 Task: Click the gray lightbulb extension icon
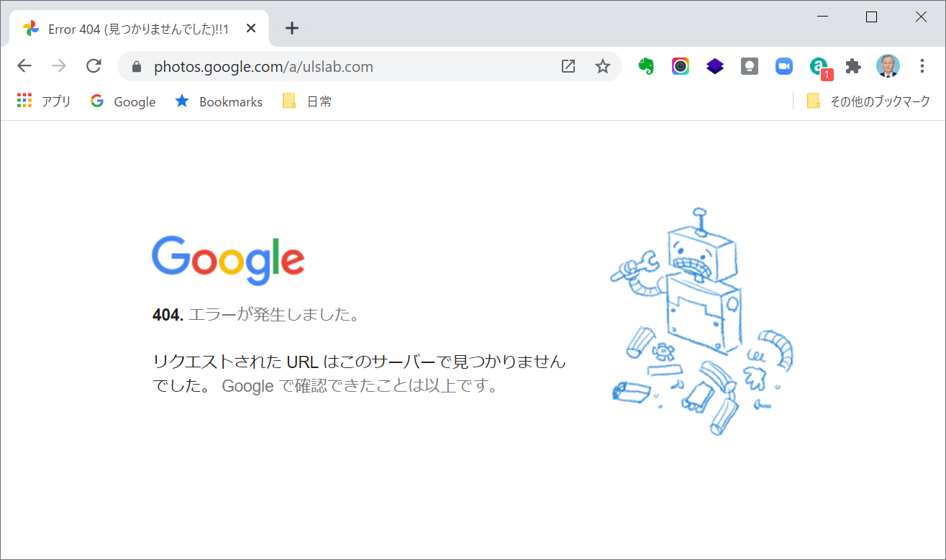749,67
